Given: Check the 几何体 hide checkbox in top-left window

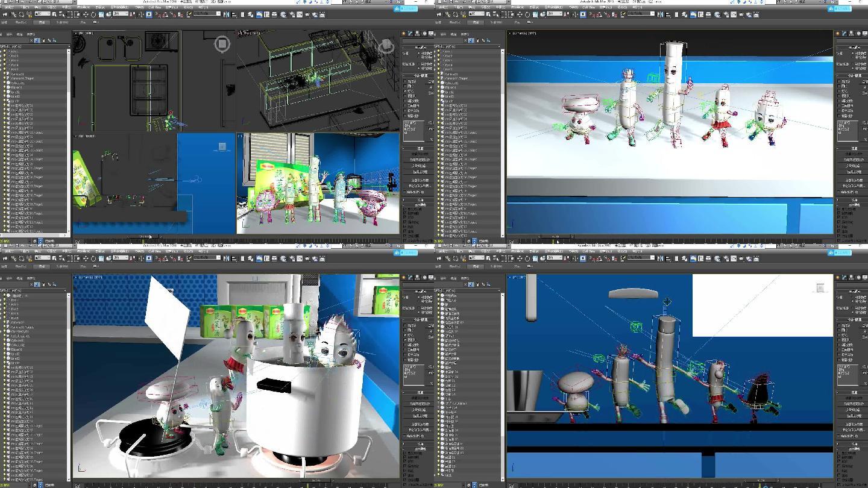Looking at the screenshot, I should tap(405, 81).
